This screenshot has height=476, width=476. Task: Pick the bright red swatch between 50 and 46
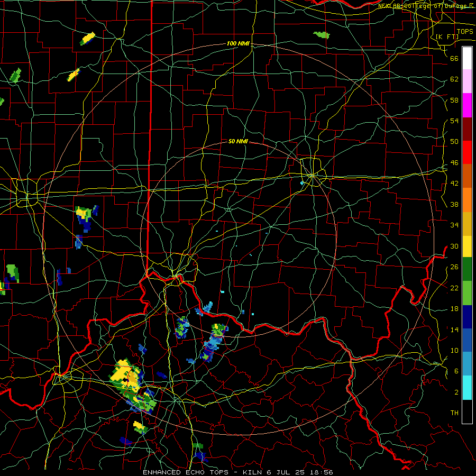click(x=467, y=152)
